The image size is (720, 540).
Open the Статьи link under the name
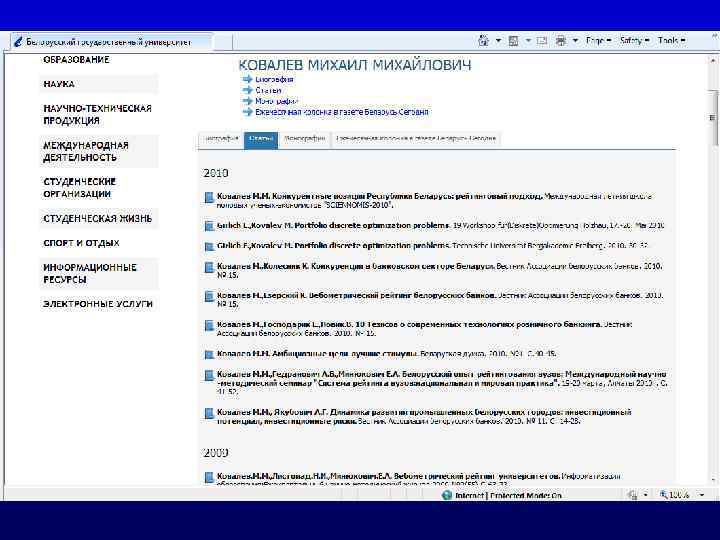click(x=268, y=90)
